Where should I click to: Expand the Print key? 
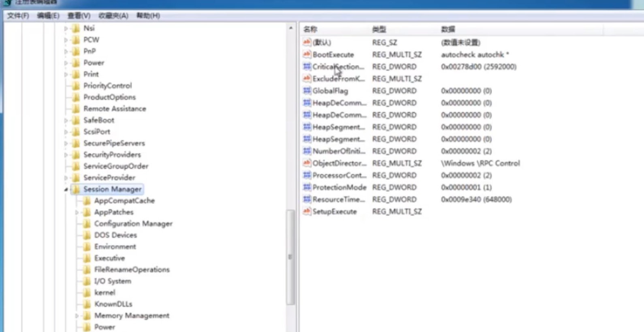[66, 74]
